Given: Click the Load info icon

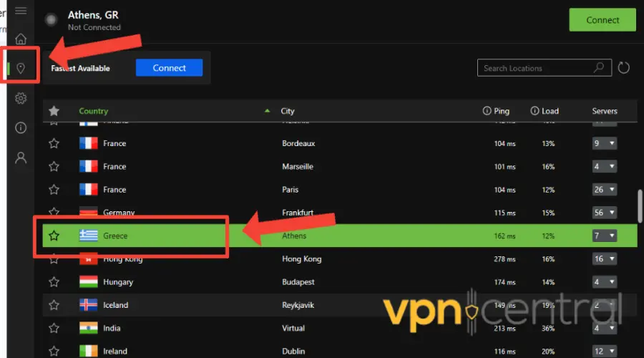Looking at the screenshot, I should [x=535, y=110].
